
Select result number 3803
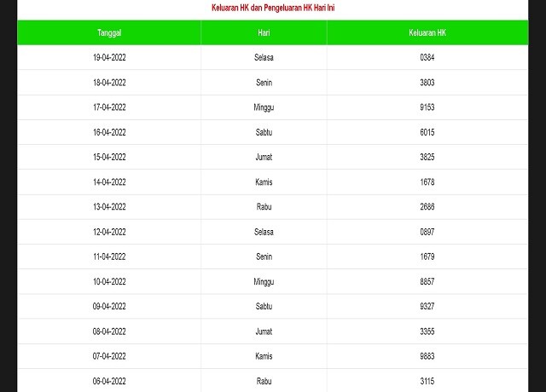click(x=427, y=82)
